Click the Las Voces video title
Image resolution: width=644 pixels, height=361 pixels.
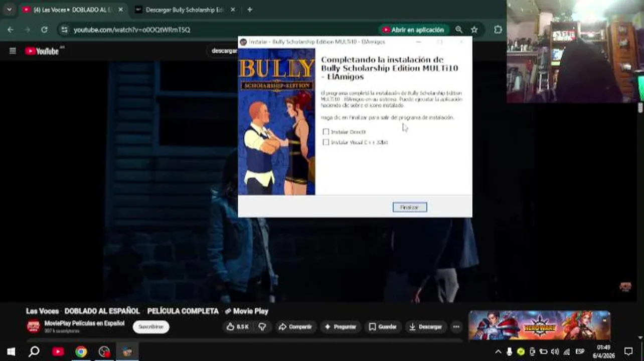pyautogui.click(x=147, y=311)
